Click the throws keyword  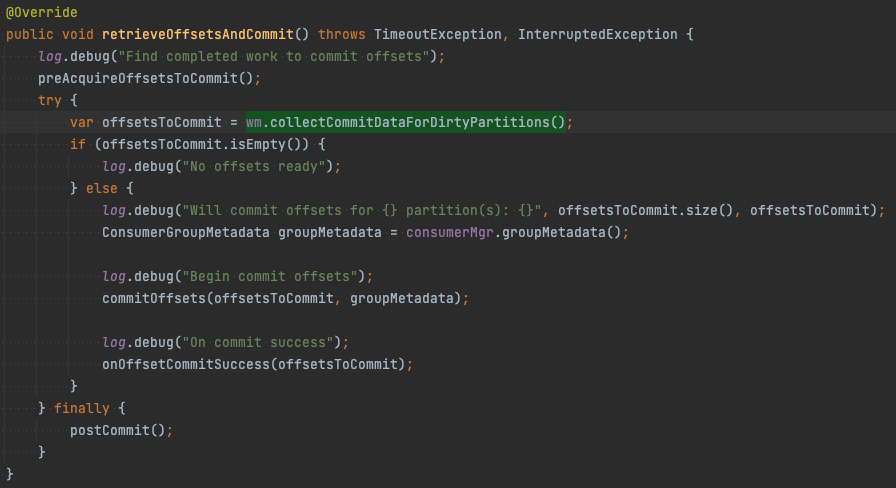pos(342,34)
